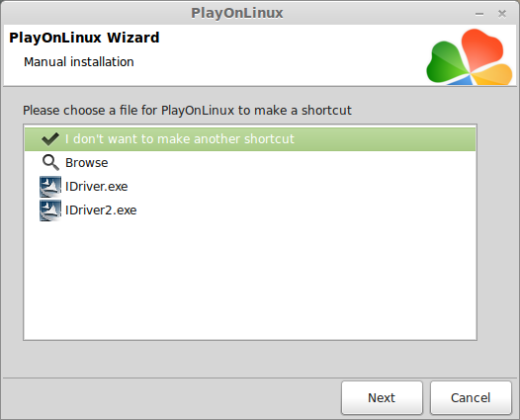This screenshot has height=420, width=520.
Task: Click the "PlayOnLinux Wizard" heading
Action: point(84,38)
